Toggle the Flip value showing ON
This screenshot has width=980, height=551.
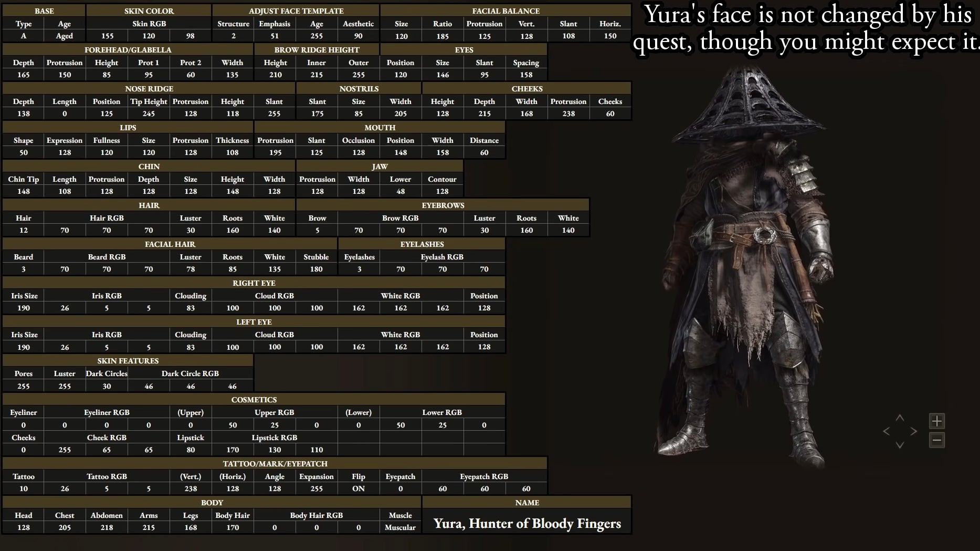point(359,488)
